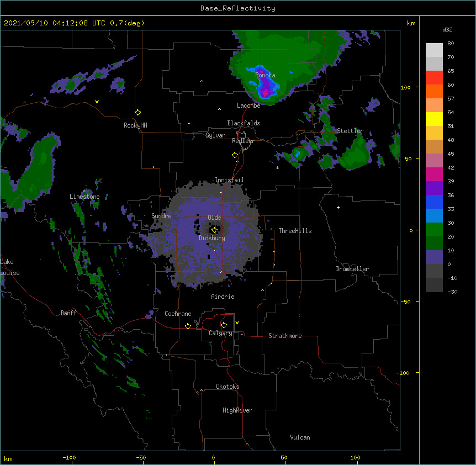476x465 pixels.
Task: Click the 80 value atop the dBZ legend
Action: coord(451,44)
